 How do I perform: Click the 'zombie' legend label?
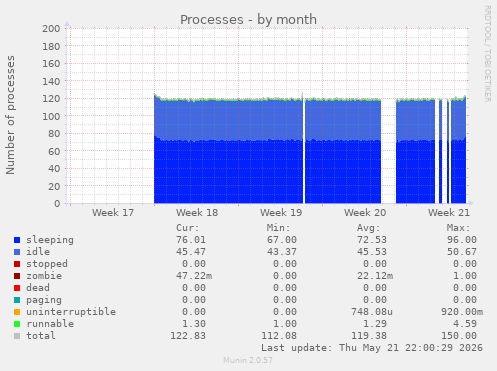click(x=44, y=276)
